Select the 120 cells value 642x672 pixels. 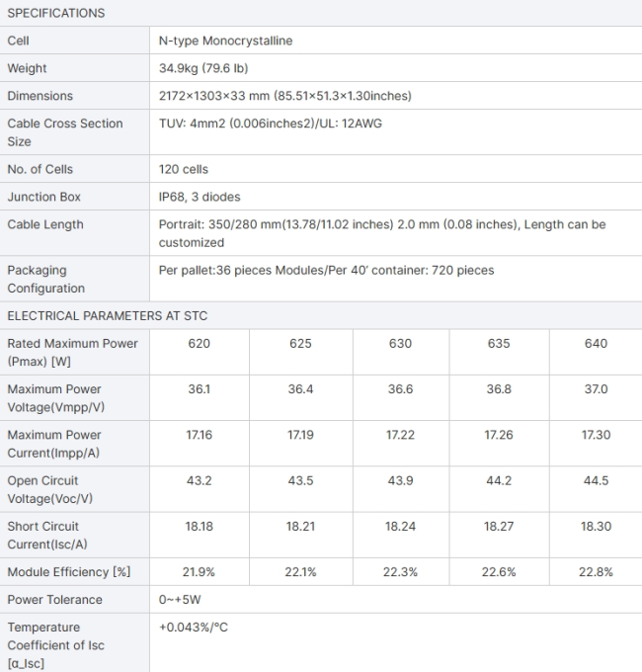184,169
